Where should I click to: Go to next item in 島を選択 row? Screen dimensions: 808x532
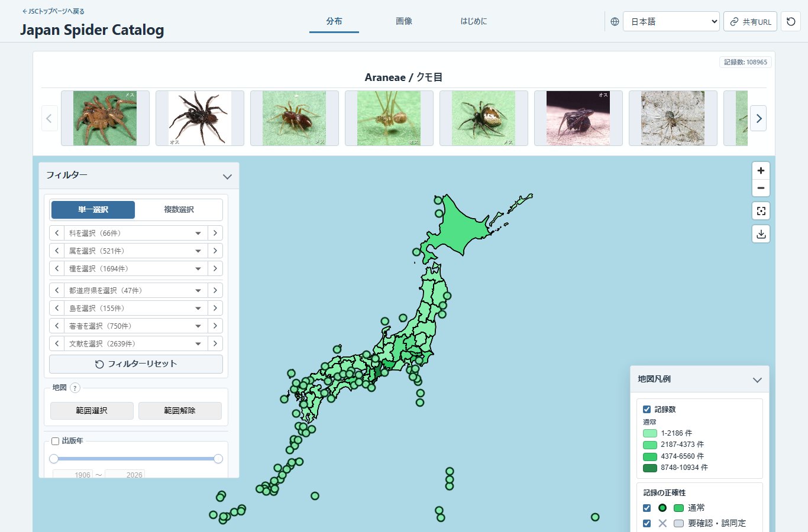215,309
